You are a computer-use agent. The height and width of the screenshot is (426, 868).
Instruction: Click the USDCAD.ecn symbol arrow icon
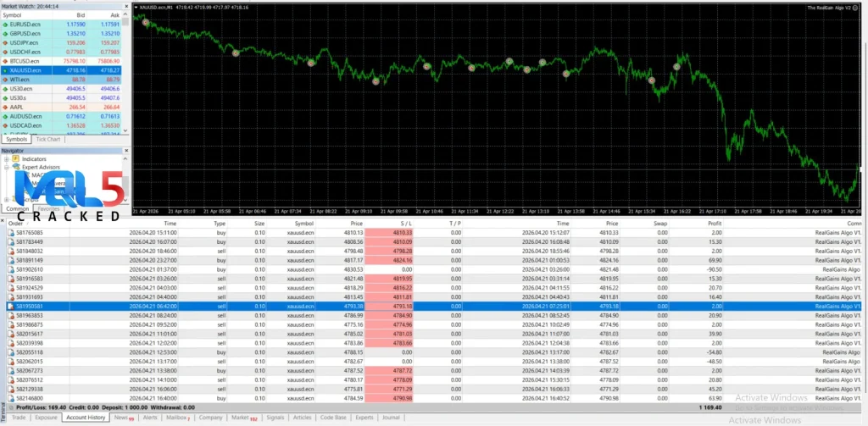[5, 125]
